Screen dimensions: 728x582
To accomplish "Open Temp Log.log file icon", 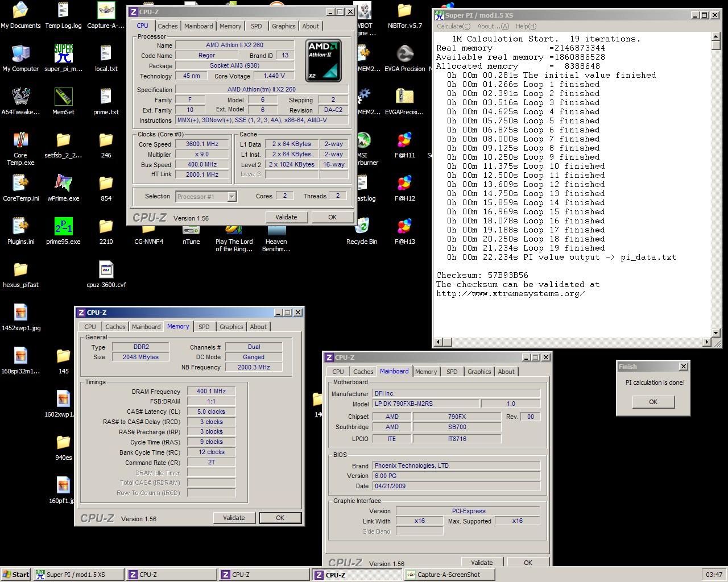I will pos(63,15).
